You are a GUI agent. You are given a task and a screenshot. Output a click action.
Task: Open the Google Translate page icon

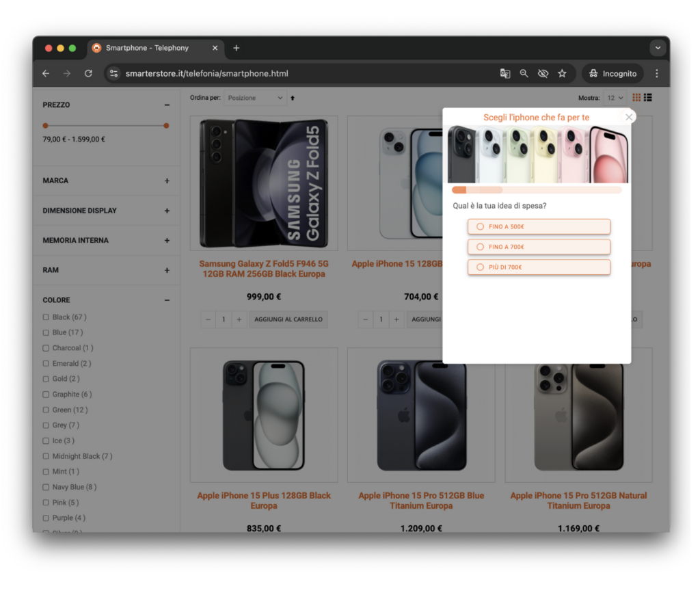pos(505,73)
